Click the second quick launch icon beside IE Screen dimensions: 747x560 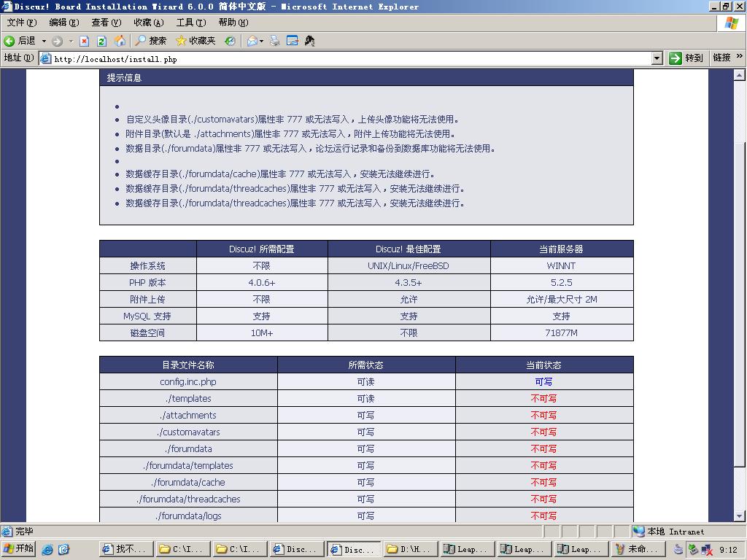[64, 550]
